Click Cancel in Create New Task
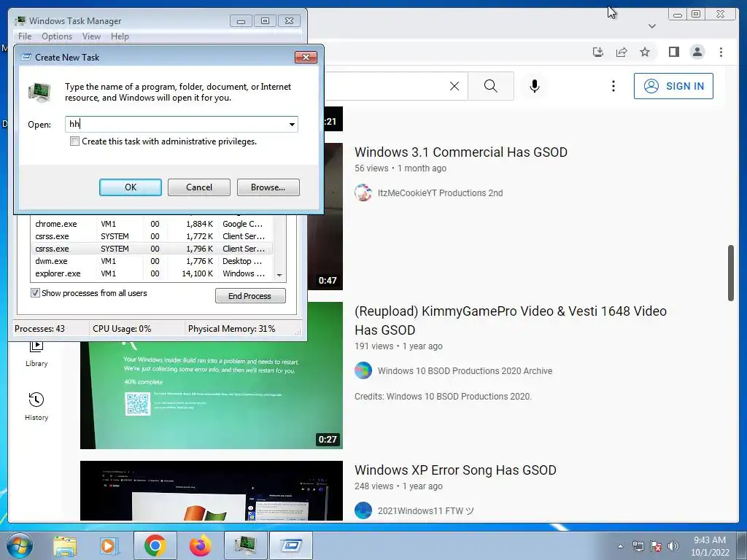This screenshot has height=560, width=747. pos(199,187)
